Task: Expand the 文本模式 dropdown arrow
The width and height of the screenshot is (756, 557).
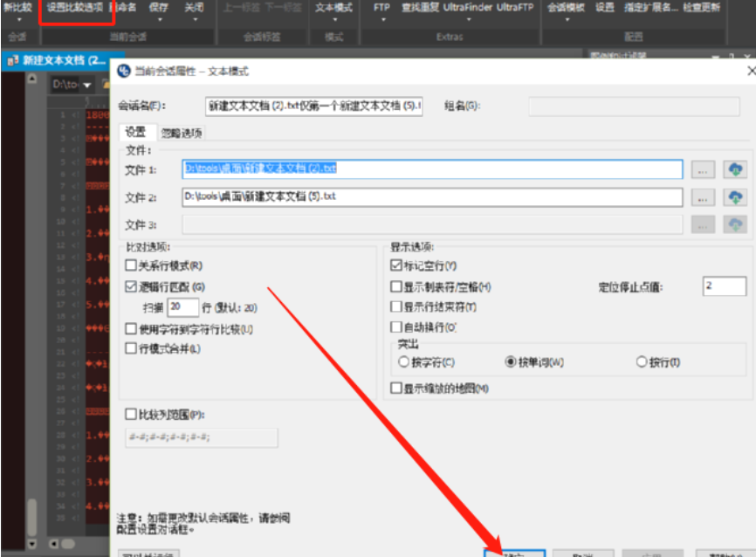Action: pyautogui.click(x=335, y=20)
